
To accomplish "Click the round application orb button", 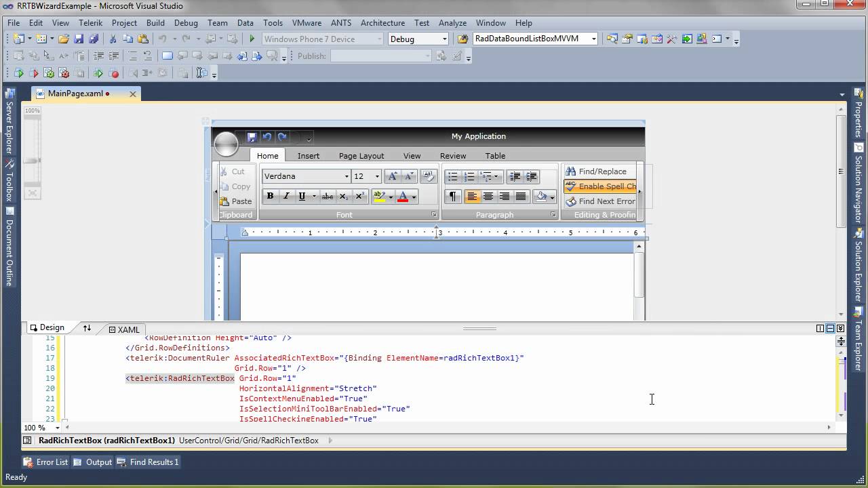I will coord(226,144).
